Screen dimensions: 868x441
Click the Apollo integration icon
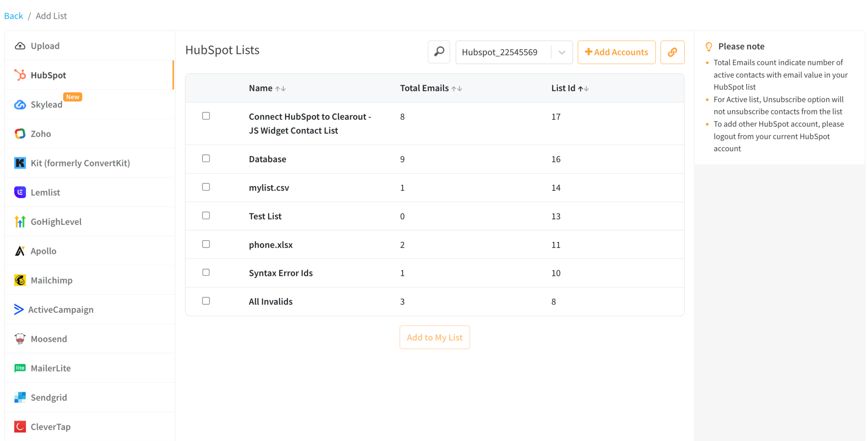[20, 251]
